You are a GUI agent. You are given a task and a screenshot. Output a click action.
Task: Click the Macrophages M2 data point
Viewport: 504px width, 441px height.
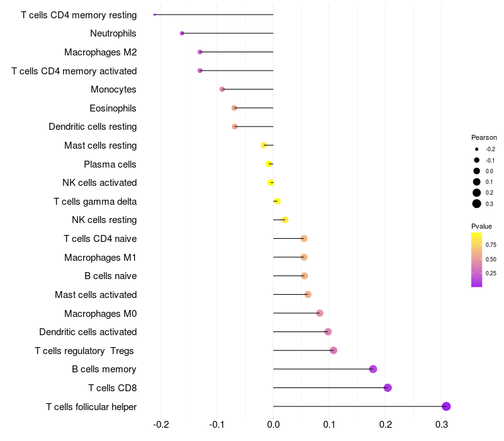200,52
